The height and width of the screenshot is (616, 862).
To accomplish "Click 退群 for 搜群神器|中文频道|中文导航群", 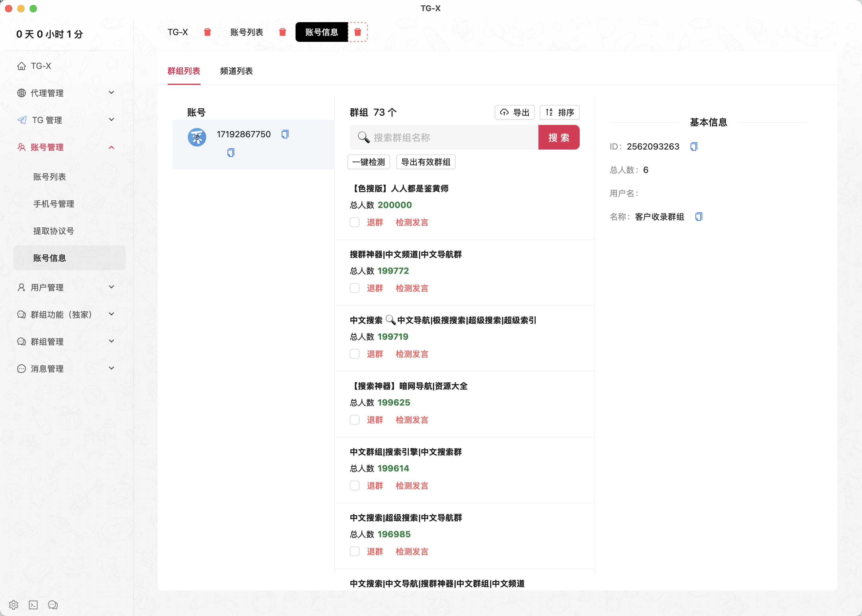I will (375, 288).
